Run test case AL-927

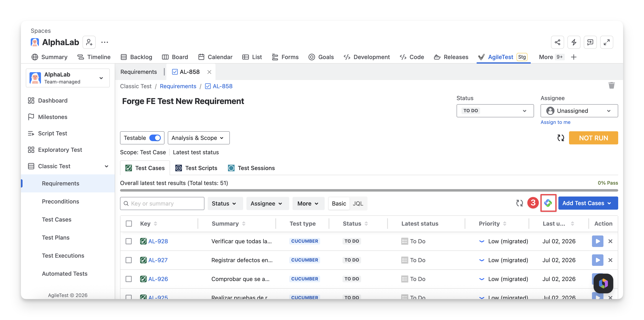point(598,260)
